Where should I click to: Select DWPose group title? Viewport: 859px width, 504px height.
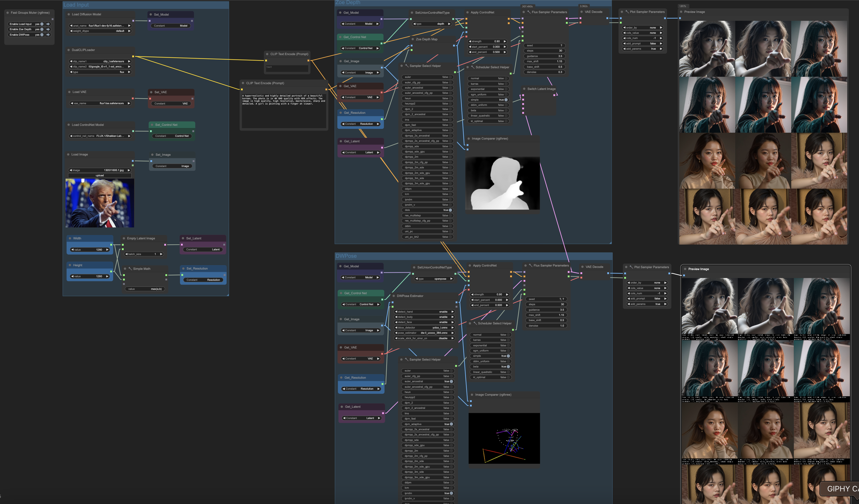346,256
